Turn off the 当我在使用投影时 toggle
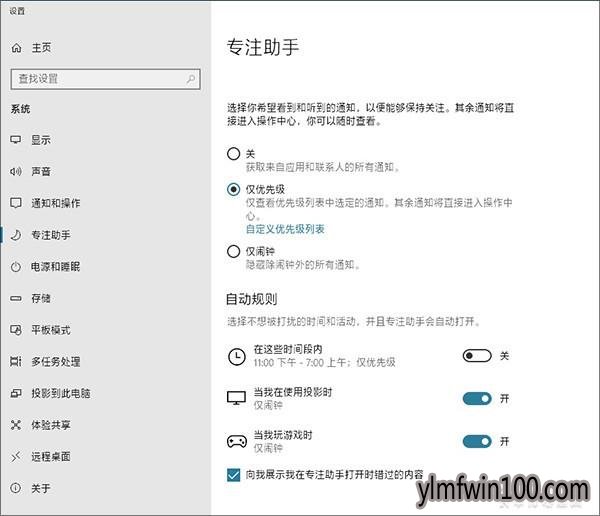This screenshot has height=516, width=600. pos(477,398)
